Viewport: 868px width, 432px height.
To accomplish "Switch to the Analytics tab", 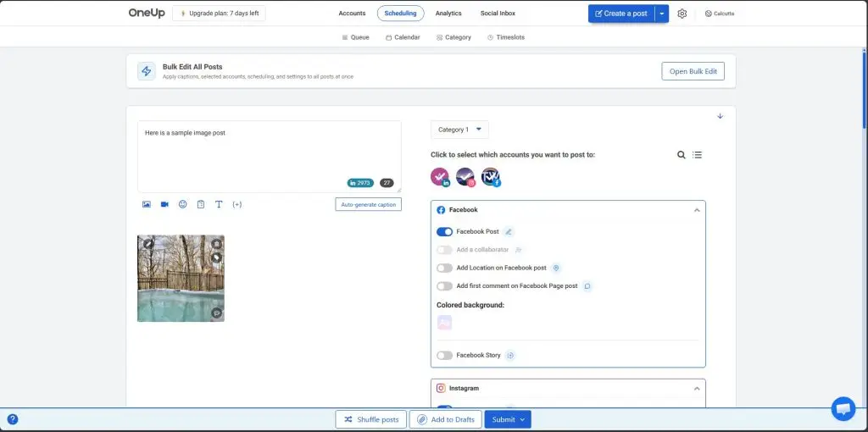I will (448, 14).
